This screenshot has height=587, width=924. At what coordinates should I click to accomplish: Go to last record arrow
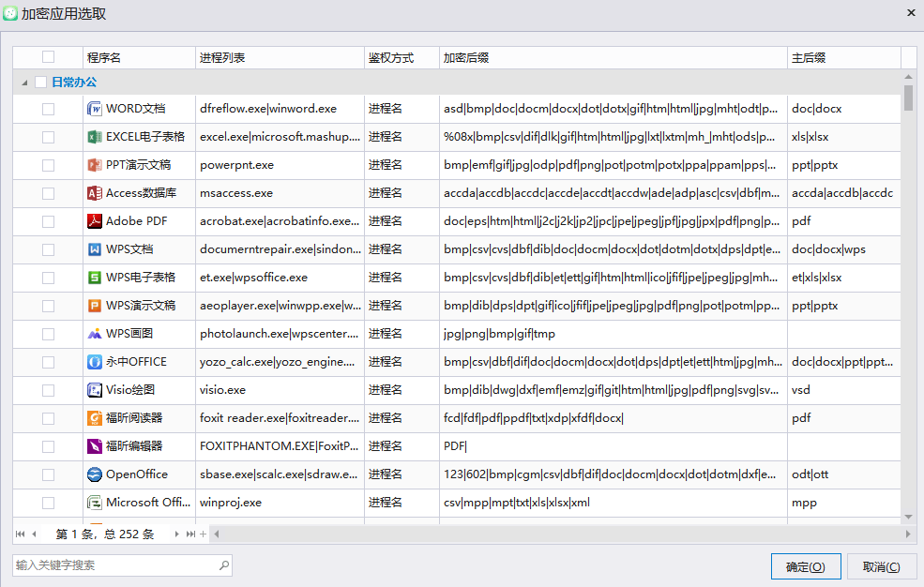click(x=190, y=534)
